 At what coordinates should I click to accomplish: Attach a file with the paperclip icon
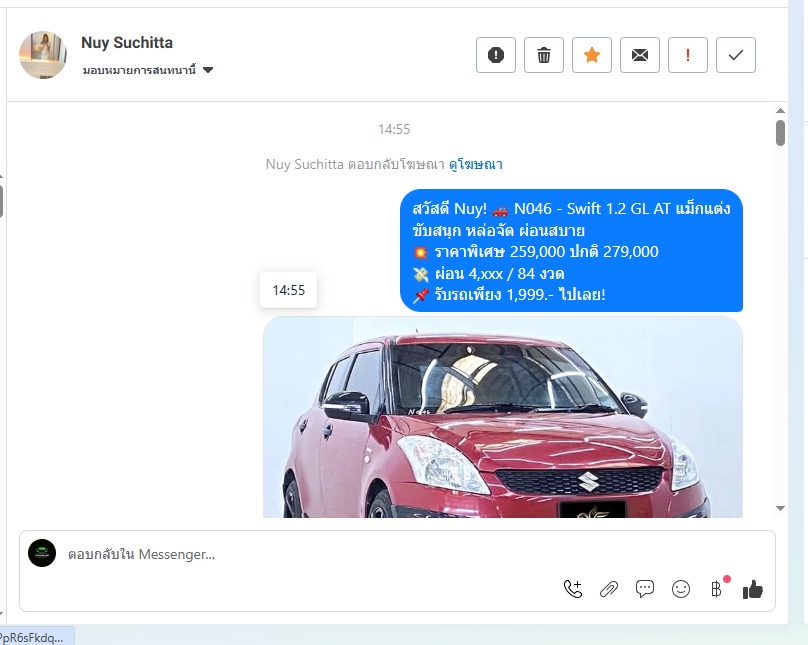point(609,589)
